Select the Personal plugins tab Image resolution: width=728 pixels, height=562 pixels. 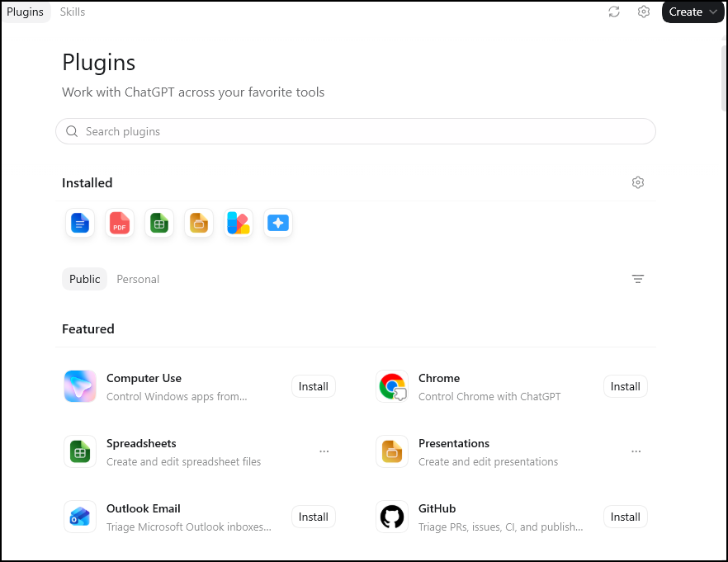point(138,279)
